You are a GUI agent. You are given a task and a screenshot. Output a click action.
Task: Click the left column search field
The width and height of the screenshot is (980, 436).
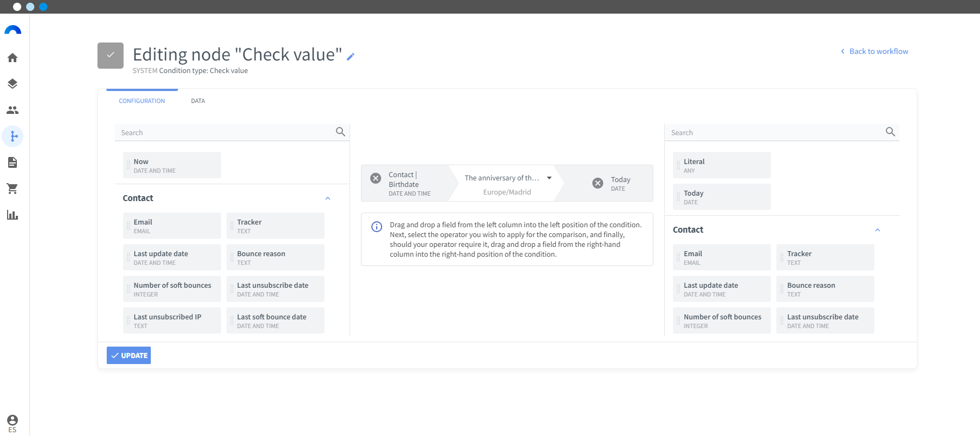click(x=226, y=132)
